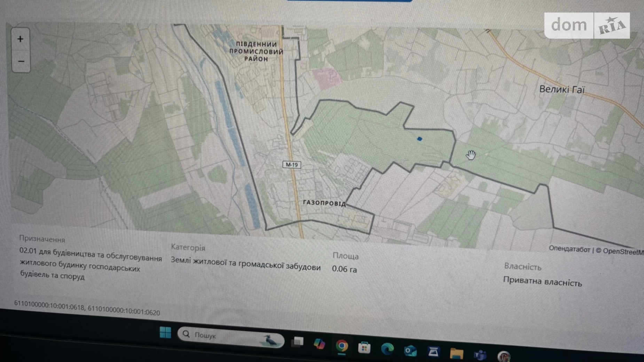The height and width of the screenshot is (362, 644).
Task: Open File Explorer from taskbar
Action: [456, 354]
